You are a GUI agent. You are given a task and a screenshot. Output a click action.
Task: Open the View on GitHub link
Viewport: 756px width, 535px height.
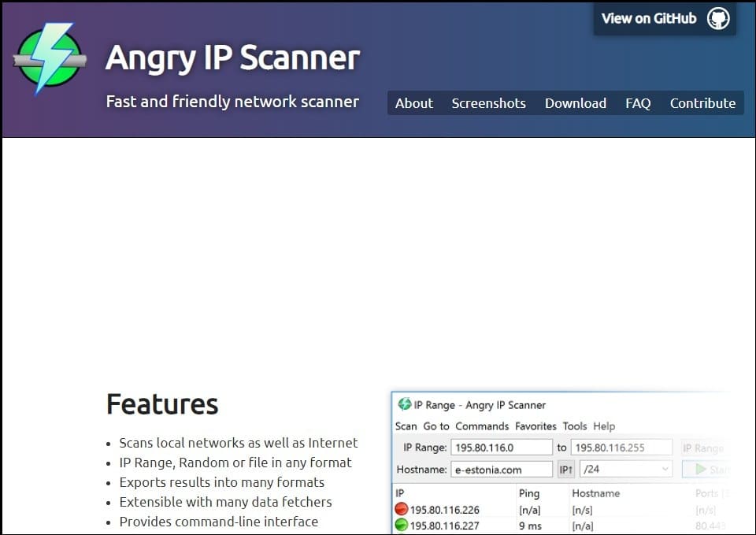(x=665, y=19)
